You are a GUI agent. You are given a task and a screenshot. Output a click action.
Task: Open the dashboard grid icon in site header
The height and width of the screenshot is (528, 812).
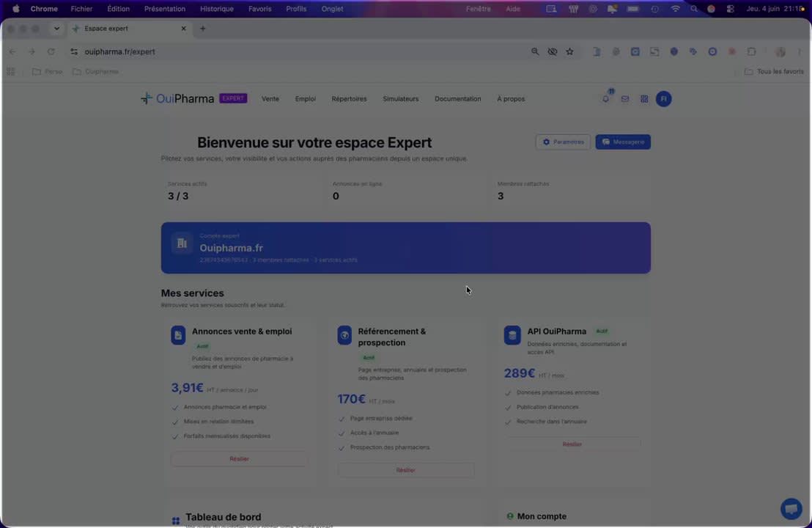644,99
